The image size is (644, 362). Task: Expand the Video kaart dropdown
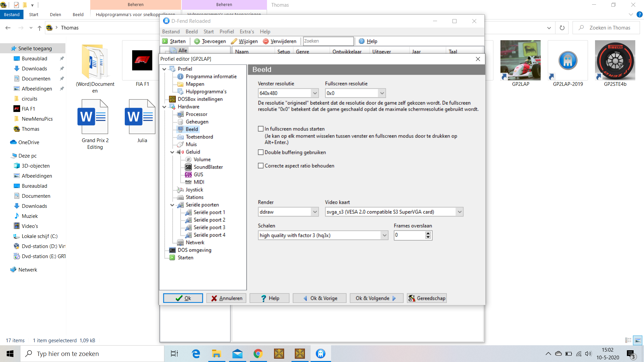460,212
